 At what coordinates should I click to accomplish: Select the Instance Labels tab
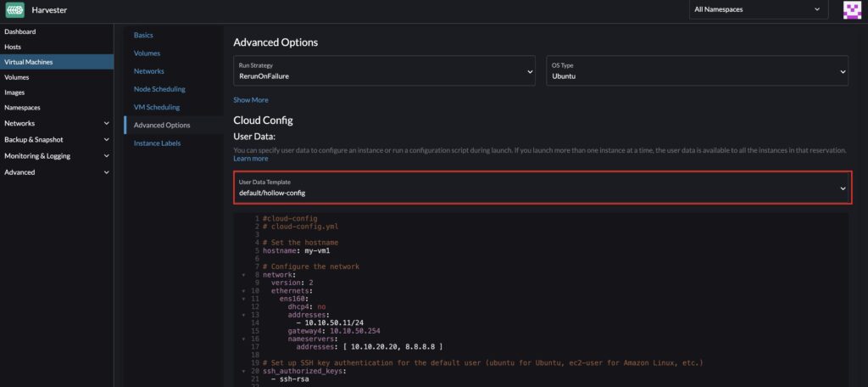click(157, 143)
